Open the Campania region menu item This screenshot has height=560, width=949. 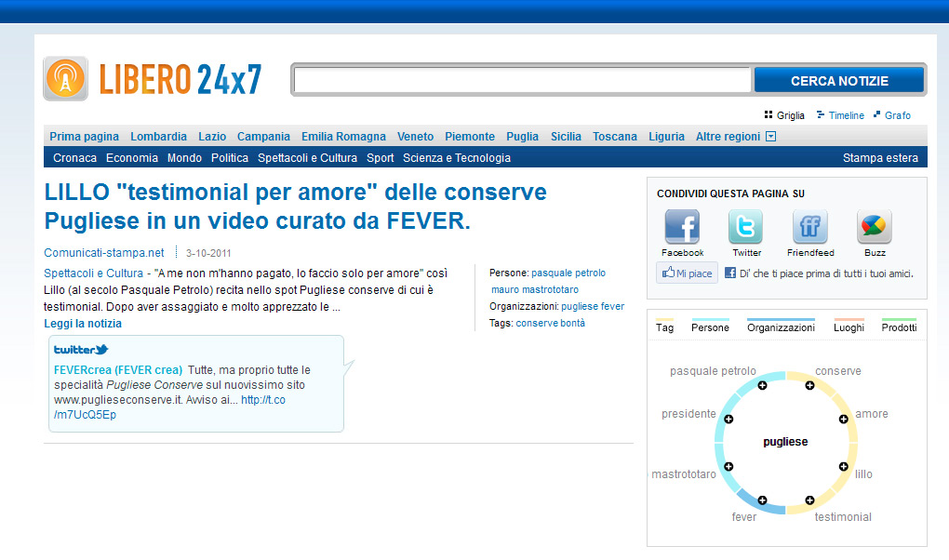click(x=263, y=136)
